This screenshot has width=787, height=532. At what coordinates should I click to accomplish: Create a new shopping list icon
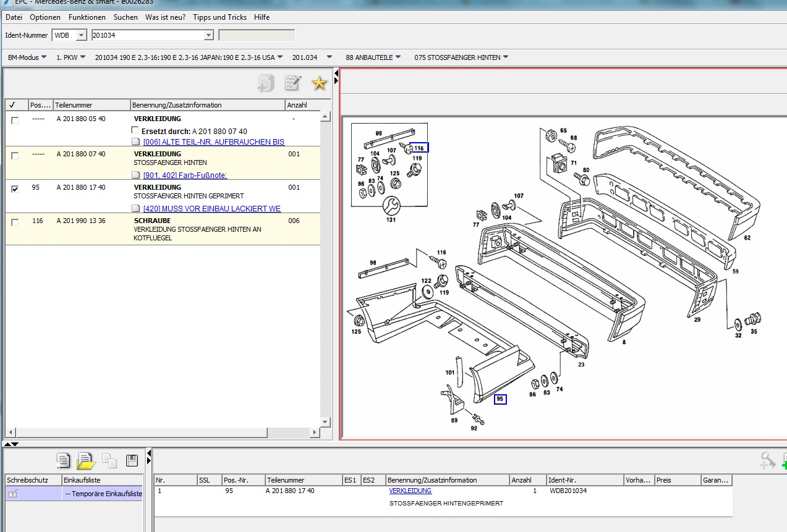coord(63,460)
